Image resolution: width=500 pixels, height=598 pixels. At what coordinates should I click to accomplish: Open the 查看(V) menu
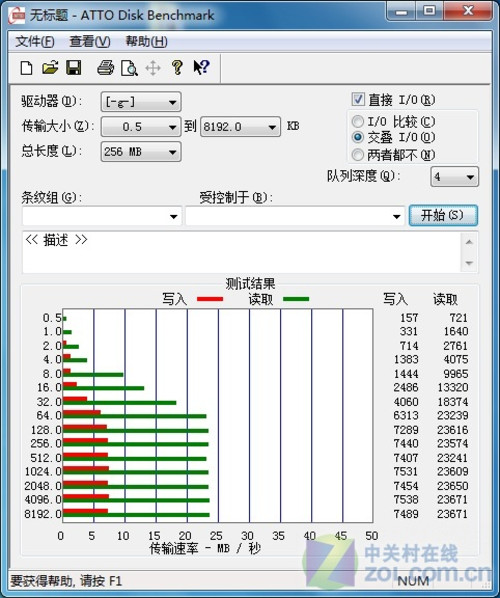pyautogui.click(x=90, y=41)
